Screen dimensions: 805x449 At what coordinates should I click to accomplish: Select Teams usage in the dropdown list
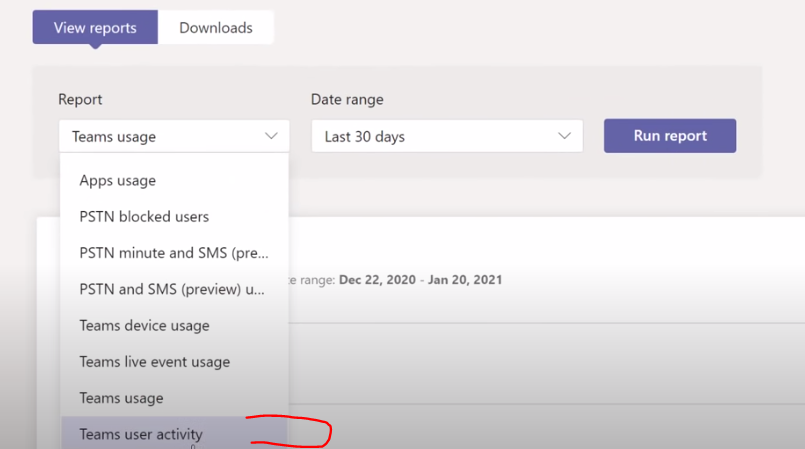click(174, 398)
